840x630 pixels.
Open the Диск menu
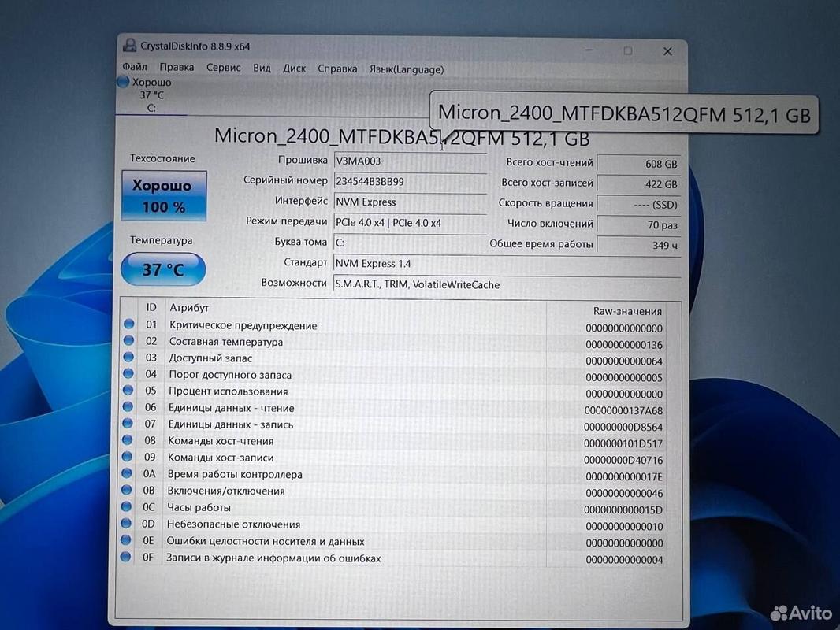[x=294, y=69]
